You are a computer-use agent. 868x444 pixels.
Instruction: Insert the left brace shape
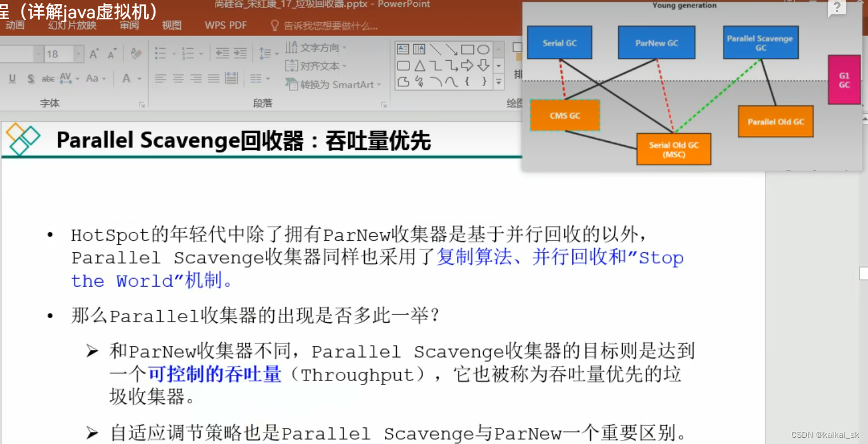[x=468, y=82]
